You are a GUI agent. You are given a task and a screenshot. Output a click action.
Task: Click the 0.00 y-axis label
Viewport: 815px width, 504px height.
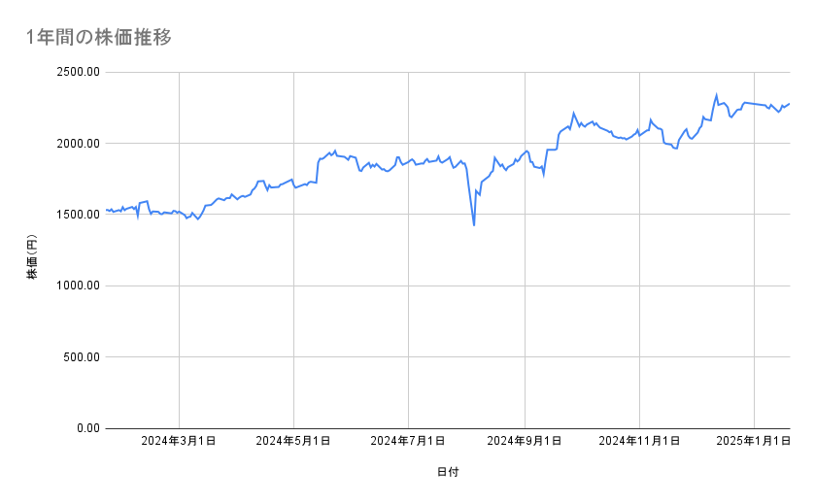(x=85, y=428)
